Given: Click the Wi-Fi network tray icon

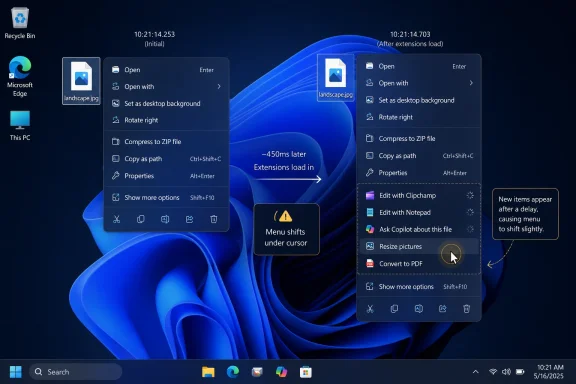Looking at the screenshot, I should pyautogui.click(x=493, y=372).
